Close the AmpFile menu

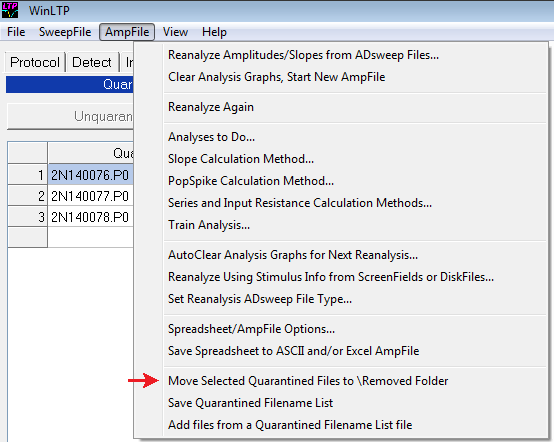pyautogui.click(x=127, y=32)
